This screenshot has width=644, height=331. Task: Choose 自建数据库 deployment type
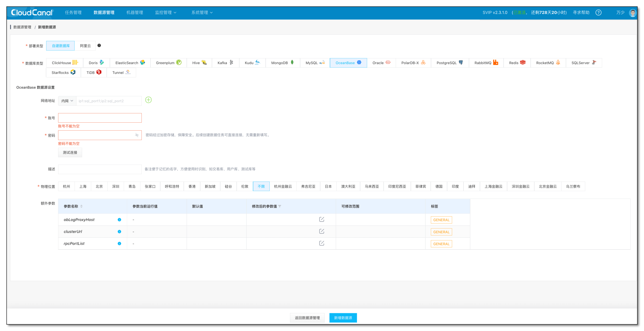coord(61,46)
